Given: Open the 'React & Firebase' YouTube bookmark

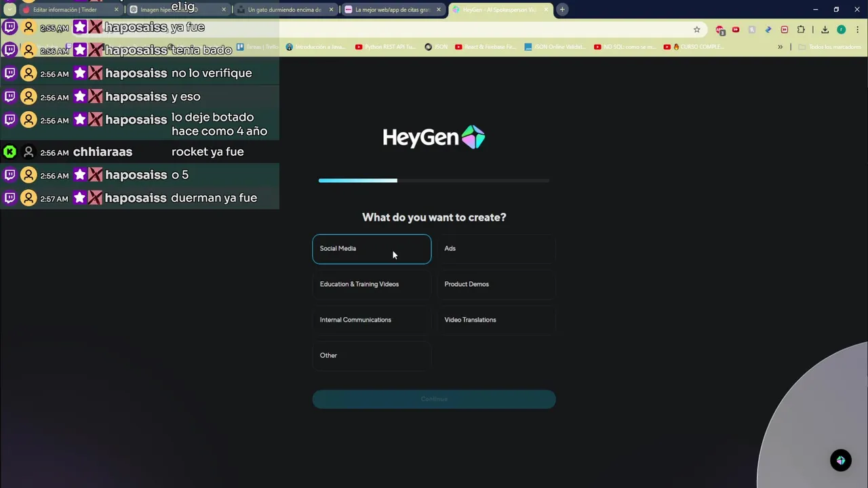Looking at the screenshot, I should [486, 47].
